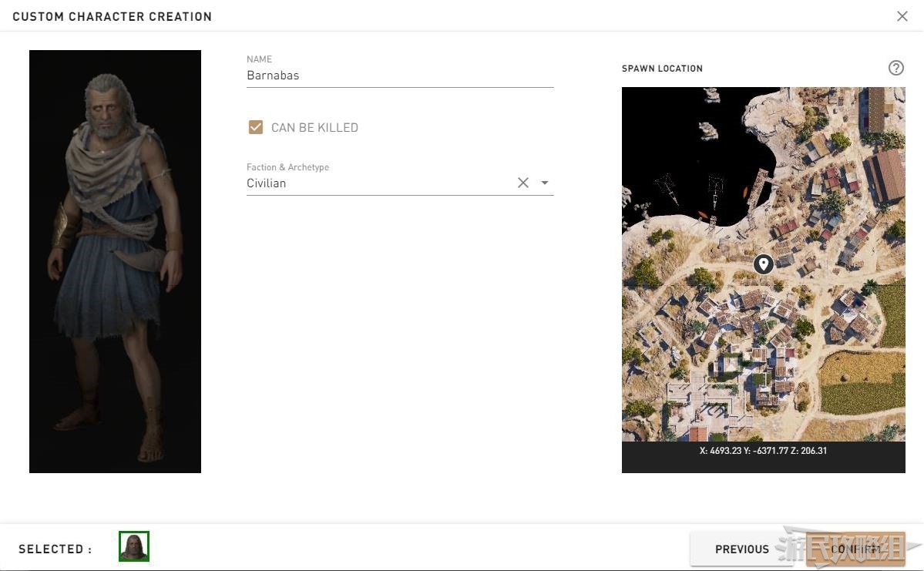Click the Custom Character Creation title

[112, 16]
